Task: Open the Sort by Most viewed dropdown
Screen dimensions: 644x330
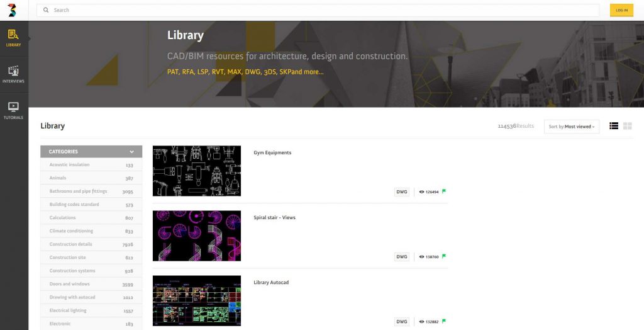Action: pos(571,127)
